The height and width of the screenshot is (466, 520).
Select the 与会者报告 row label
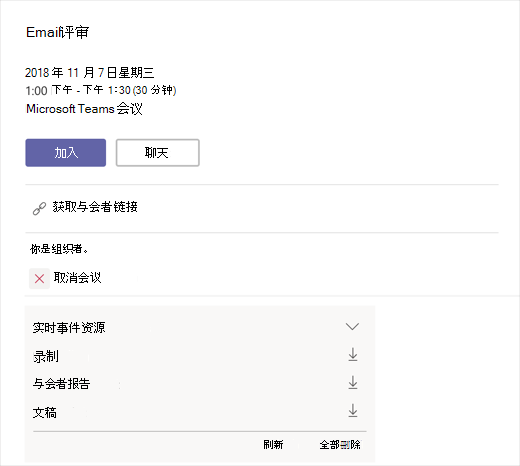(x=61, y=384)
